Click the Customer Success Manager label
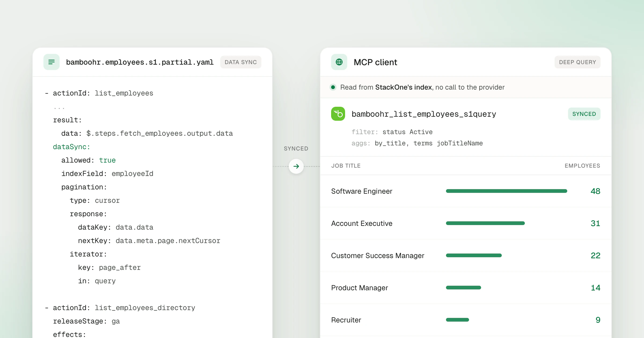Viewport: 644px width, 338px height. (378, 255)
